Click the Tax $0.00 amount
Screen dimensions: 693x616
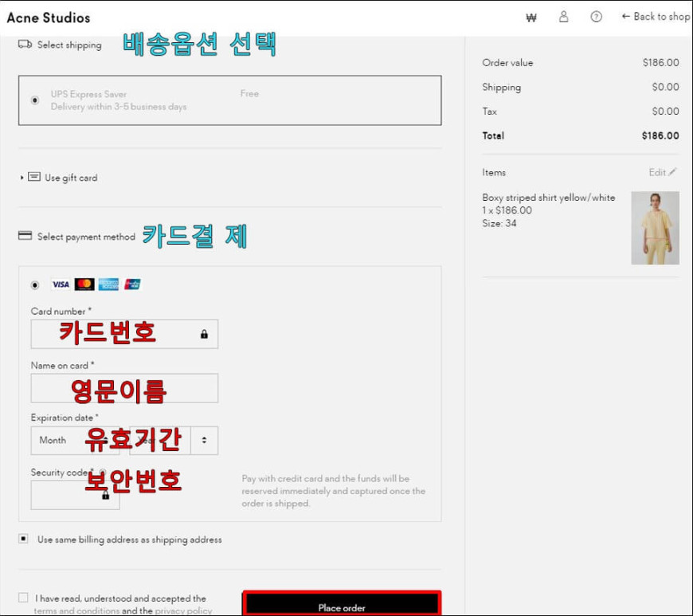[x=666, y=112]
